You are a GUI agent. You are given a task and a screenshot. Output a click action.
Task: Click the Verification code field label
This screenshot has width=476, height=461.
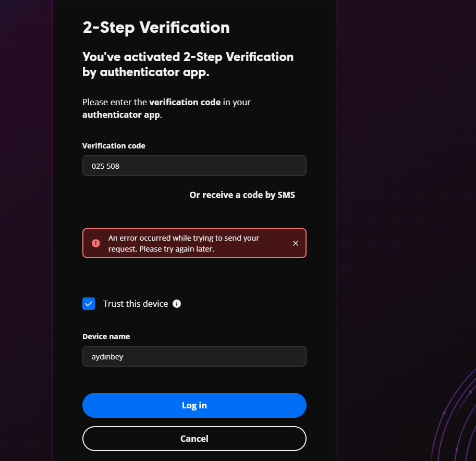coord(114,146)
